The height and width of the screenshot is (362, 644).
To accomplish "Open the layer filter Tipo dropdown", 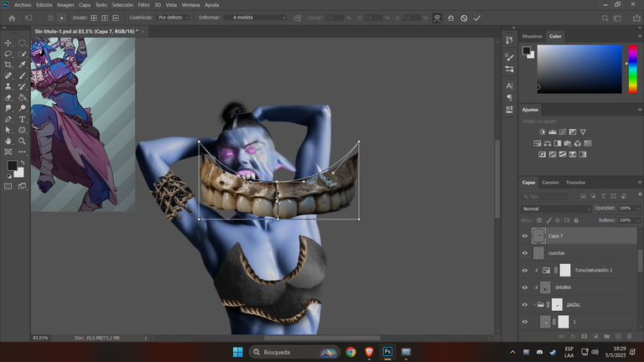I will coord(544,196).
